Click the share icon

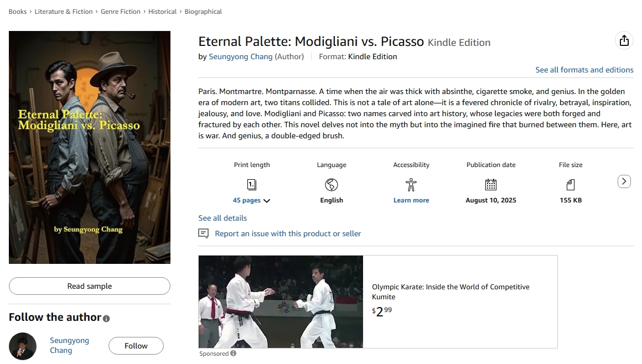click(x=624, y=40)
